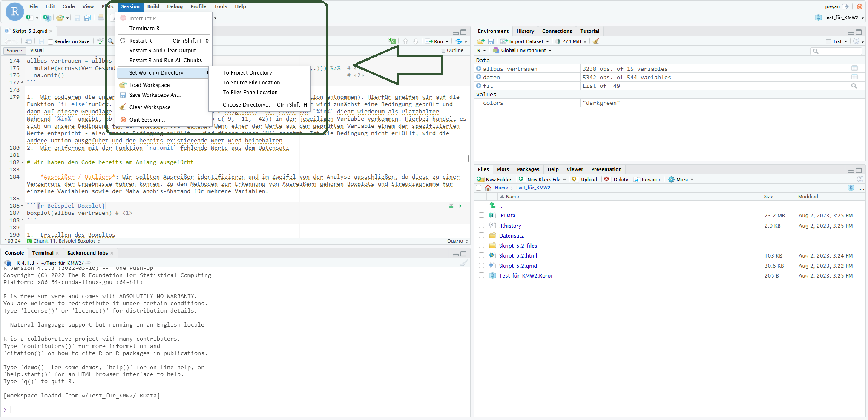Screen dimensions: 868x420
Task: Click the New File plus icon
Action: 29,17
